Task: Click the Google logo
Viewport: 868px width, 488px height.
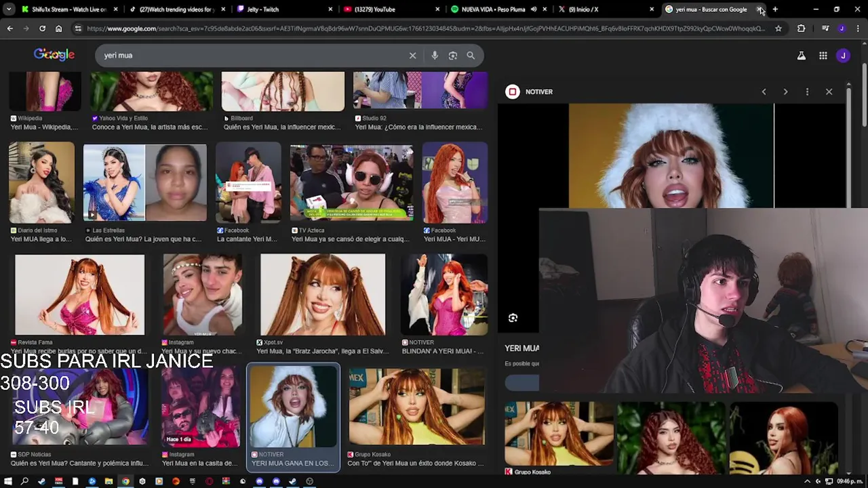Action: coord(54,55)
